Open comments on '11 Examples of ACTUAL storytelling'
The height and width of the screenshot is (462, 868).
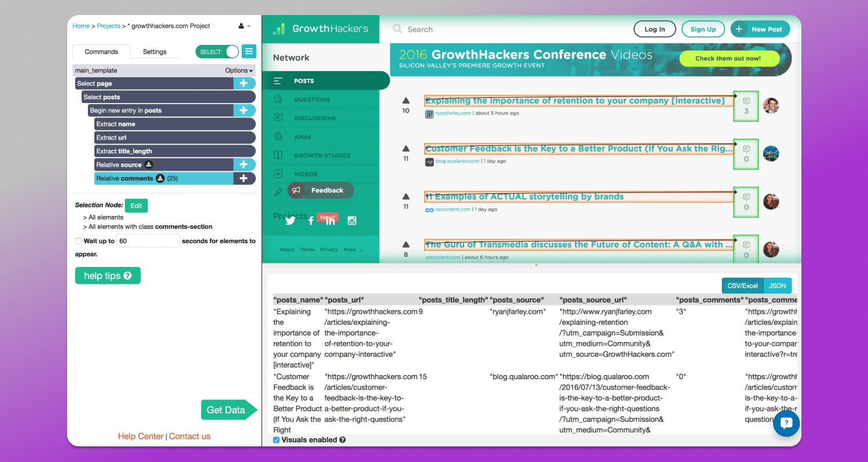point(746,202)
